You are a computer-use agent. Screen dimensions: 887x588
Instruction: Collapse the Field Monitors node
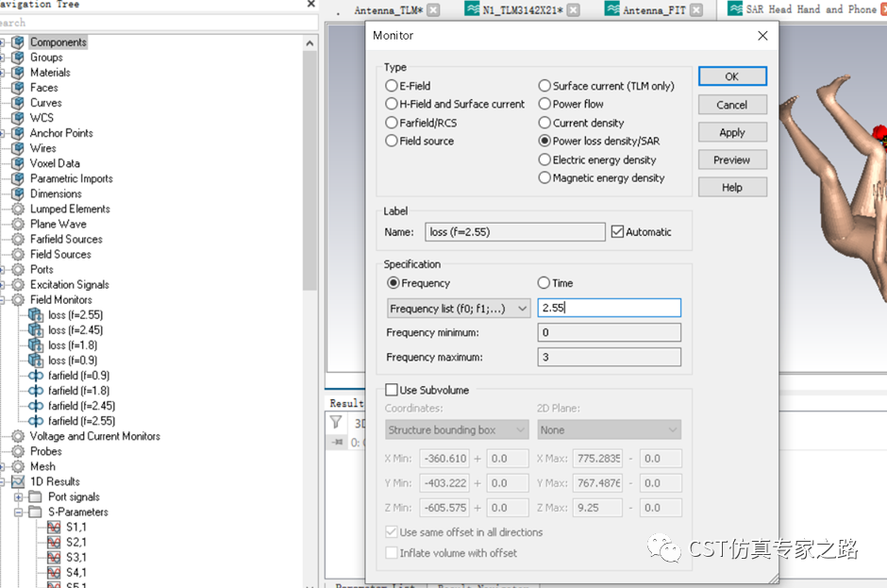tap(2, 300)
